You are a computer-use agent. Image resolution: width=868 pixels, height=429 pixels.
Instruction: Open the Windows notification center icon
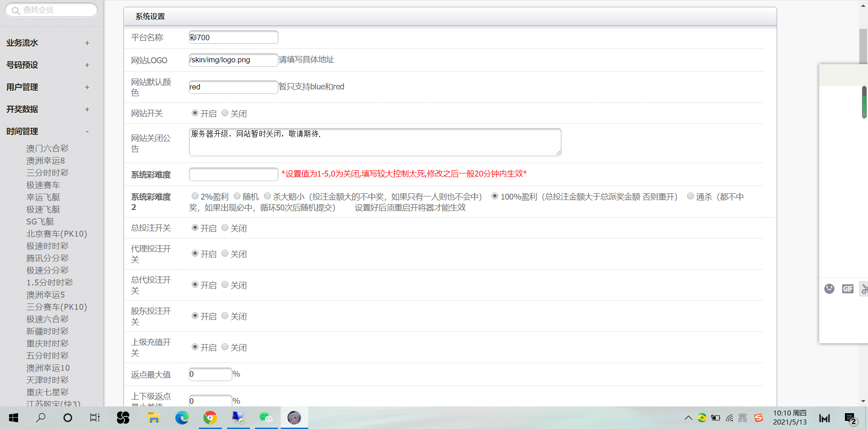850,418
